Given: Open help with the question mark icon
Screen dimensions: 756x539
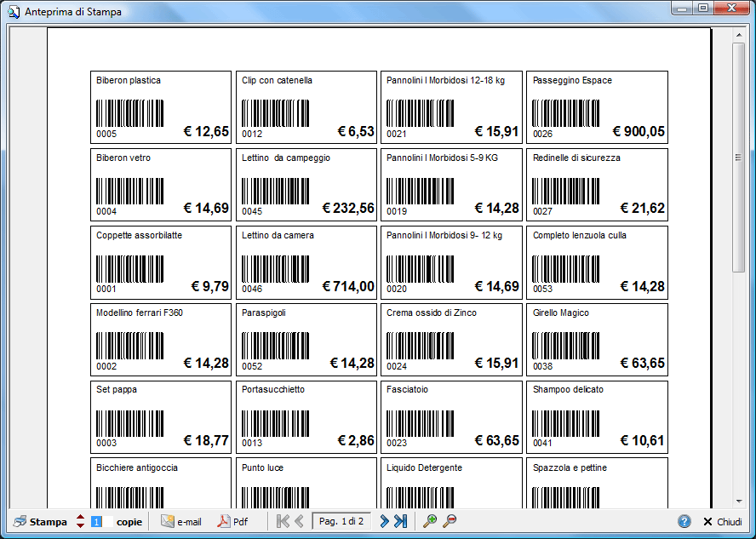Looking at the screenshot, I should pos(684,522).
